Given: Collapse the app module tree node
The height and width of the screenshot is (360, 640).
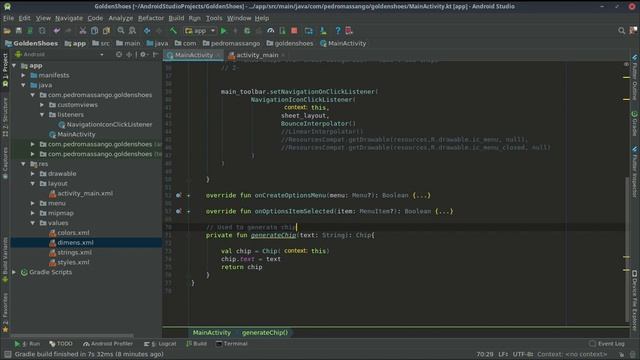Looking at the screenshot, I should coord(14,66).
